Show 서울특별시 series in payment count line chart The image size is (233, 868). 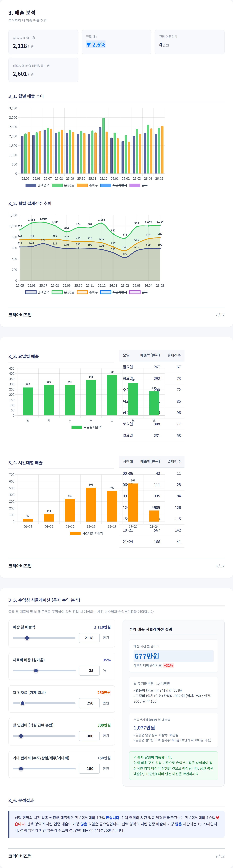pos(114,292)
